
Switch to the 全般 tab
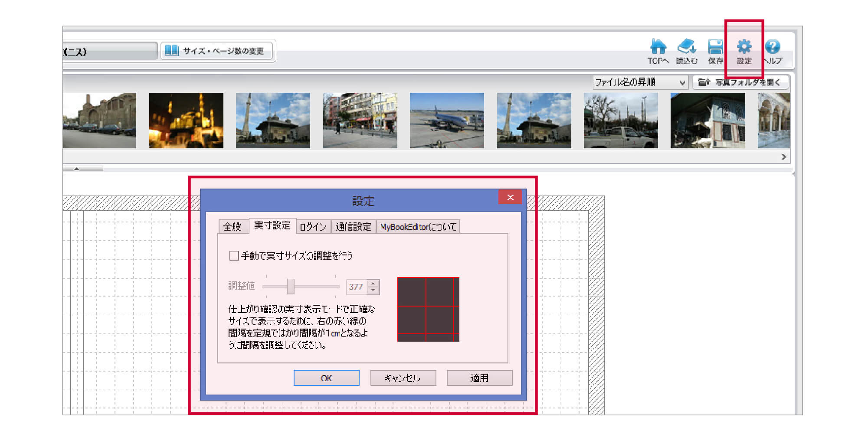233,226
